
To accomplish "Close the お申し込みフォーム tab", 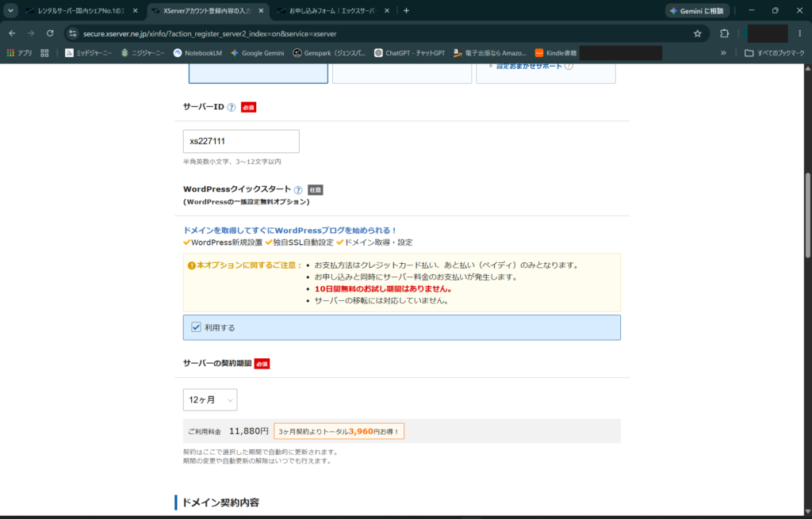I will coord(387,10).
